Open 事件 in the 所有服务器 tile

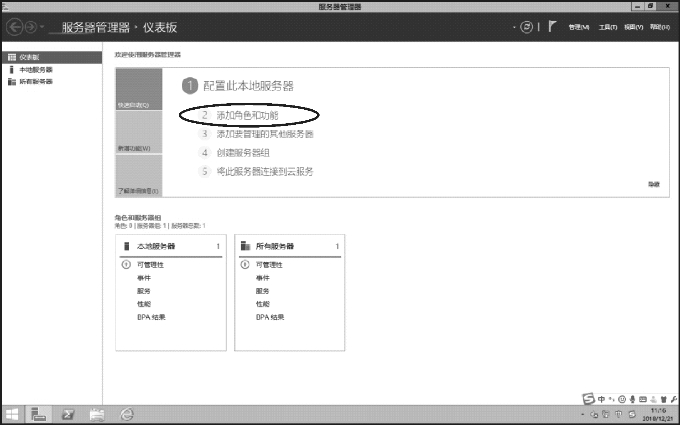[263, 278]
